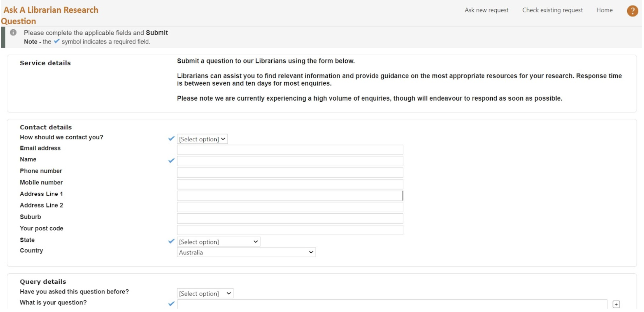Open the 'Have you asked this question before?' dropdown
This screenshot has height=312, width=644.
click(x=205, y=293)
